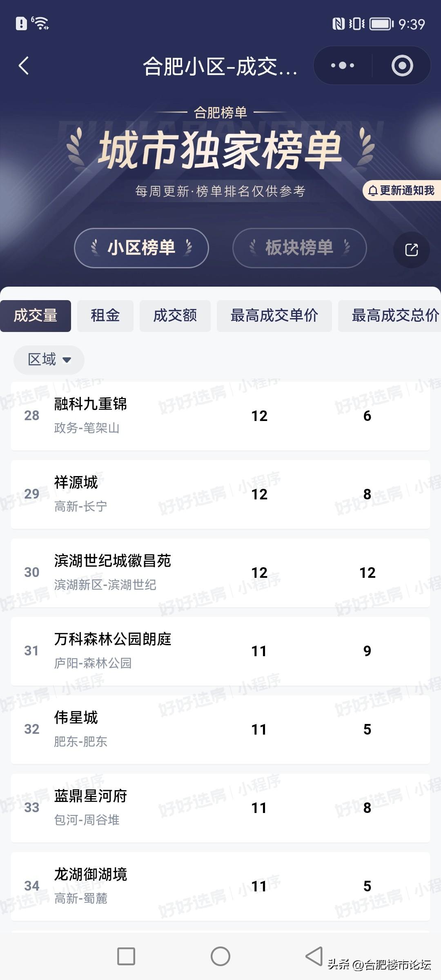Viewport: 441px width, 980px height.
Task: Tap Android back triangle icon
Action: coord(314,956)
